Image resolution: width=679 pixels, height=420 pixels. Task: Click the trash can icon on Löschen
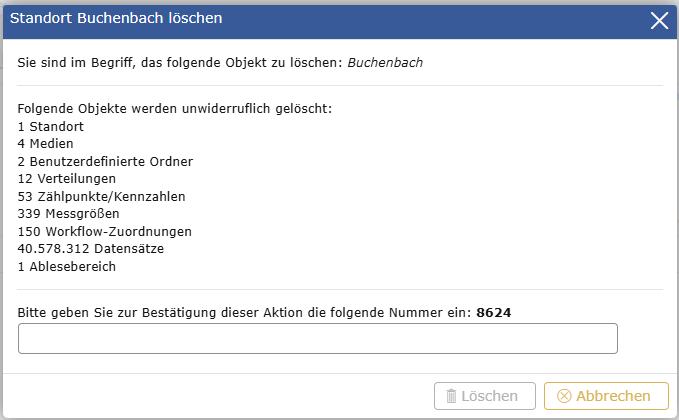coord(451,396)
